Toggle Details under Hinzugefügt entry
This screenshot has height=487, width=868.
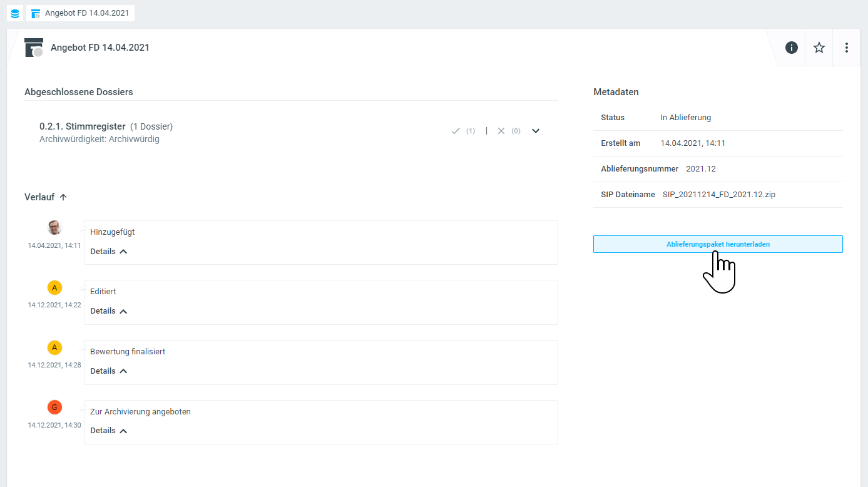point(108,251)
